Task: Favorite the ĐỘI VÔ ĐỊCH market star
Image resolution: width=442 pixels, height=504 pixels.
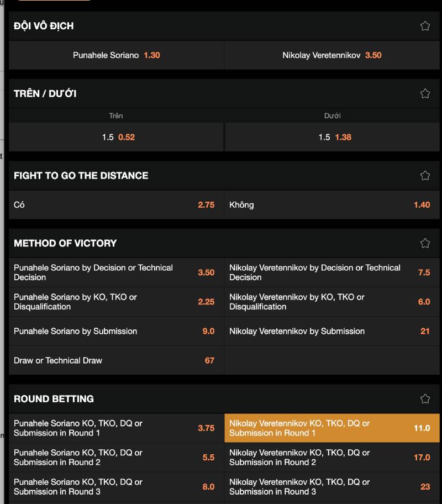Action: pyautogui.click(x=425, y=26)
